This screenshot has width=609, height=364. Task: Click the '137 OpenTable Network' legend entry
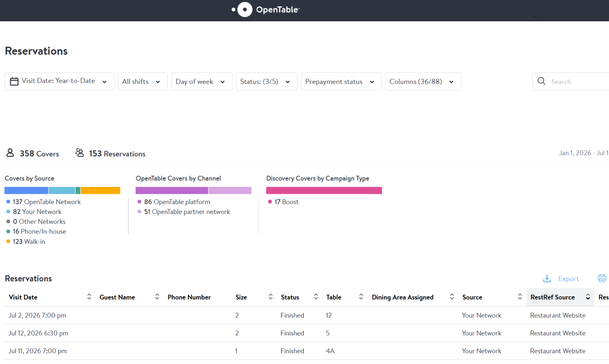(43, 202)
